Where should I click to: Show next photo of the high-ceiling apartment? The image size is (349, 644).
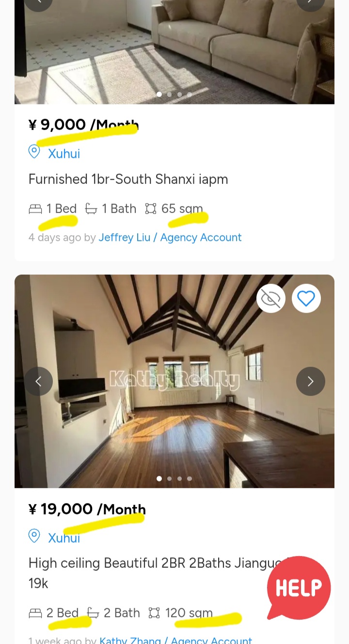click(x=311, y=381)
